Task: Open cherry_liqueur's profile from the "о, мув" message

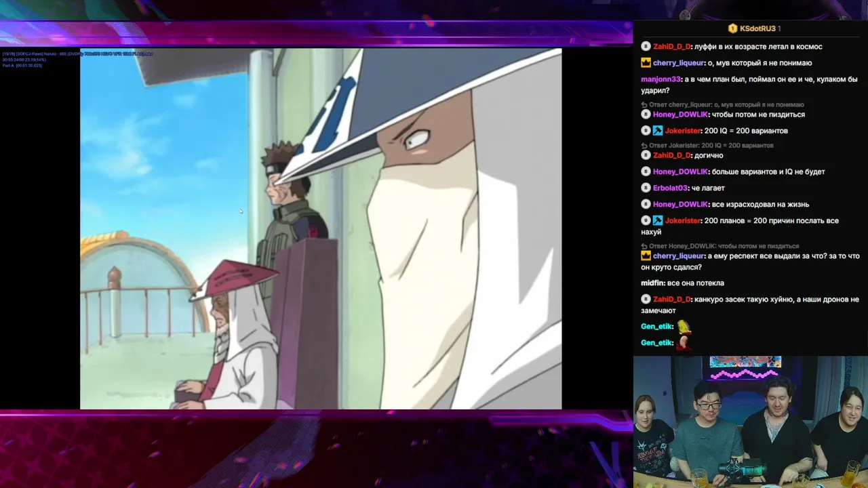Action: coord(679,63)
